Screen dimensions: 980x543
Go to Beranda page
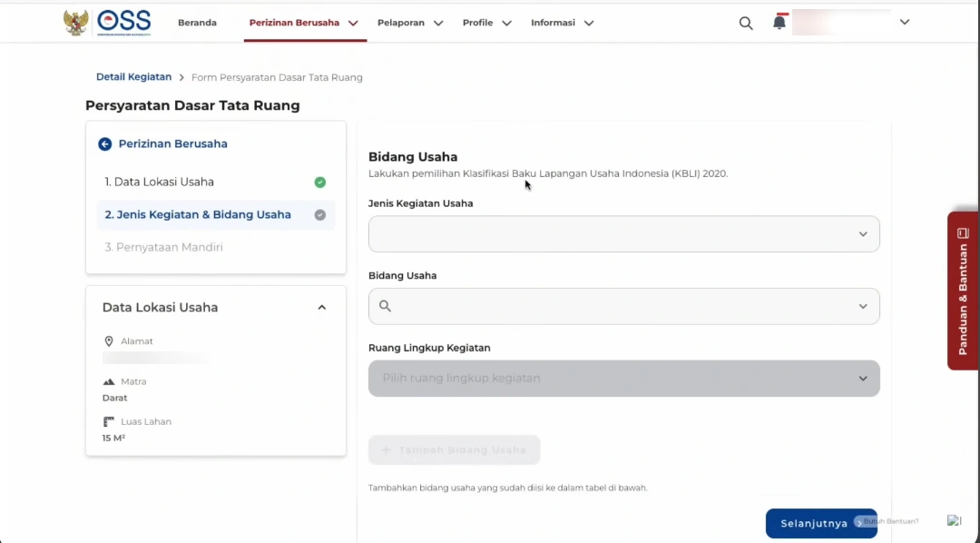coord(197,23)
